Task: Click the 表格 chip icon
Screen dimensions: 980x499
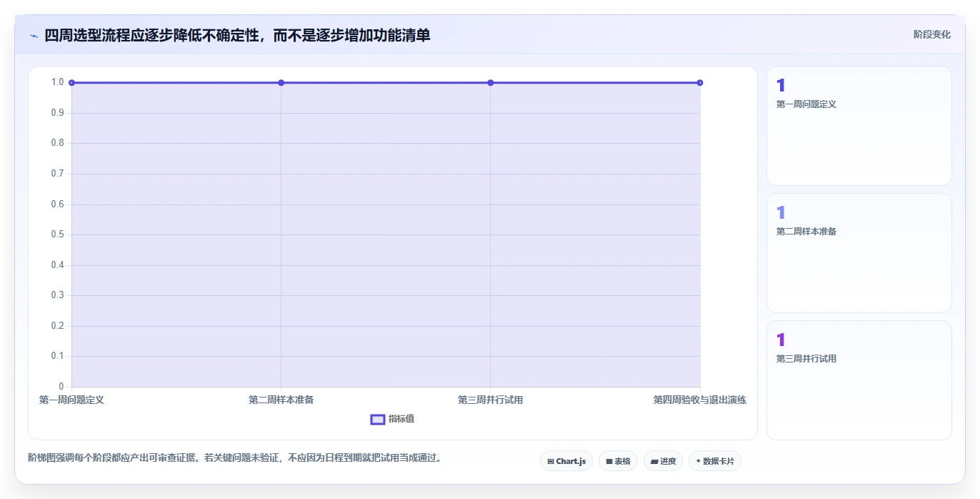Action: point(609,462)
